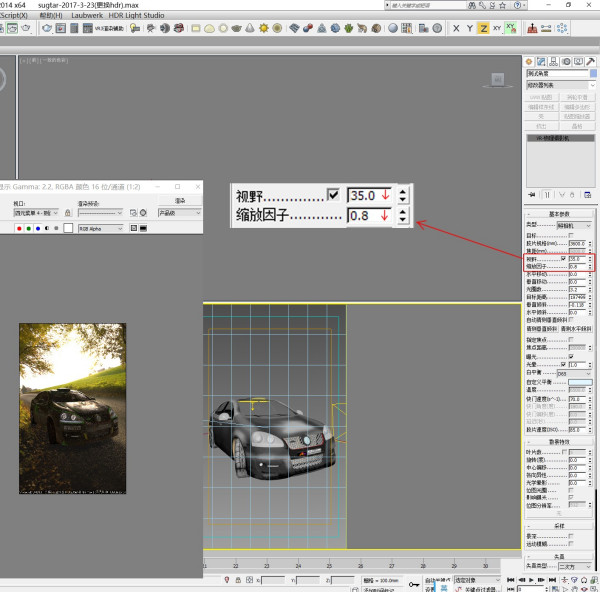Click the white color swatch in render window
600x592 pixels.
(68, 228)
